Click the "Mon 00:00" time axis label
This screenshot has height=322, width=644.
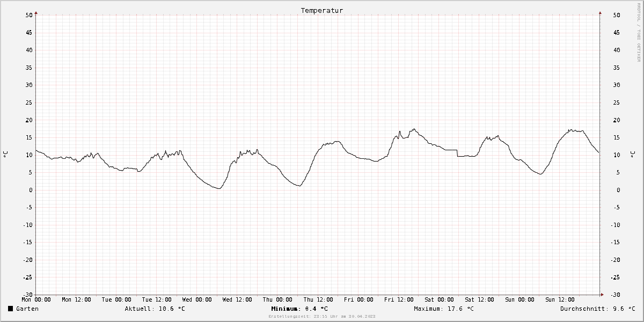click(x=36, y=299)
